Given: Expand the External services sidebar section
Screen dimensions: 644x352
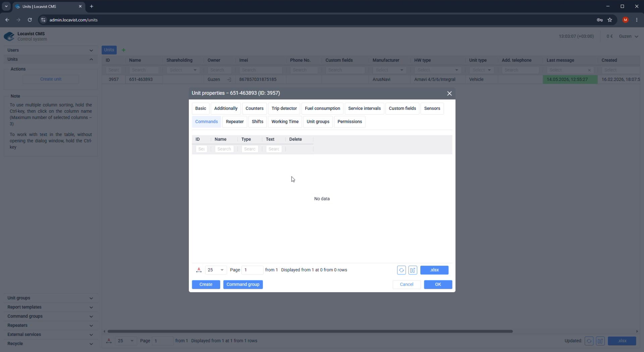Looking at the screenshot, I should pos(50,335).
